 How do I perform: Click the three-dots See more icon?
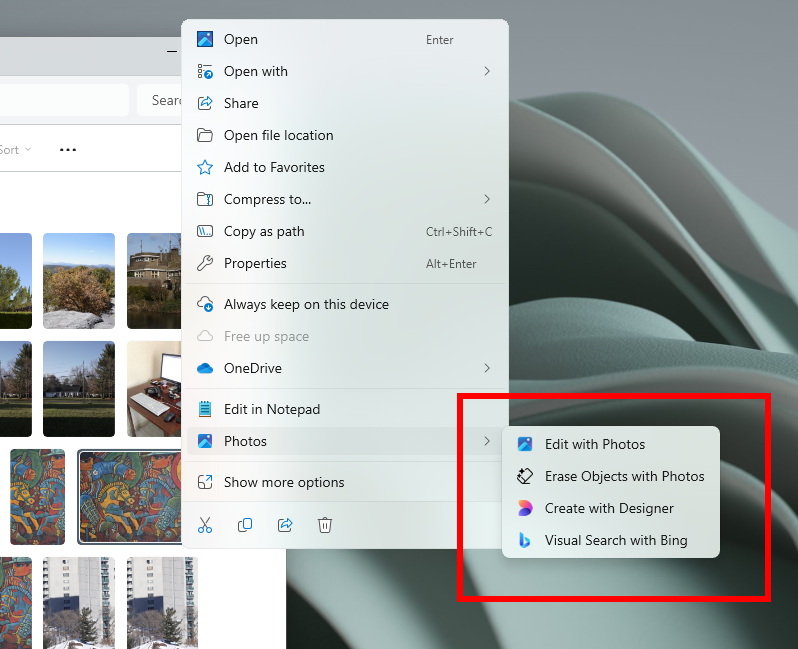[68, 150]
